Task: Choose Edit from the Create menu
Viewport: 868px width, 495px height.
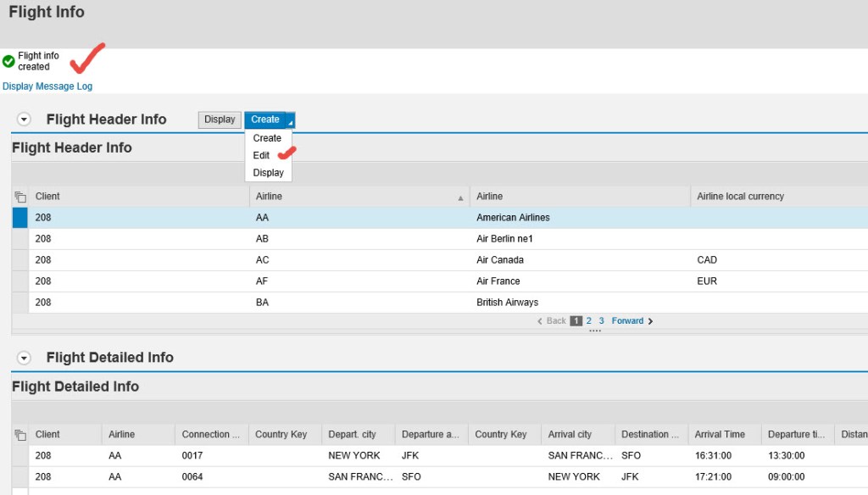Action: coord(260,155)
